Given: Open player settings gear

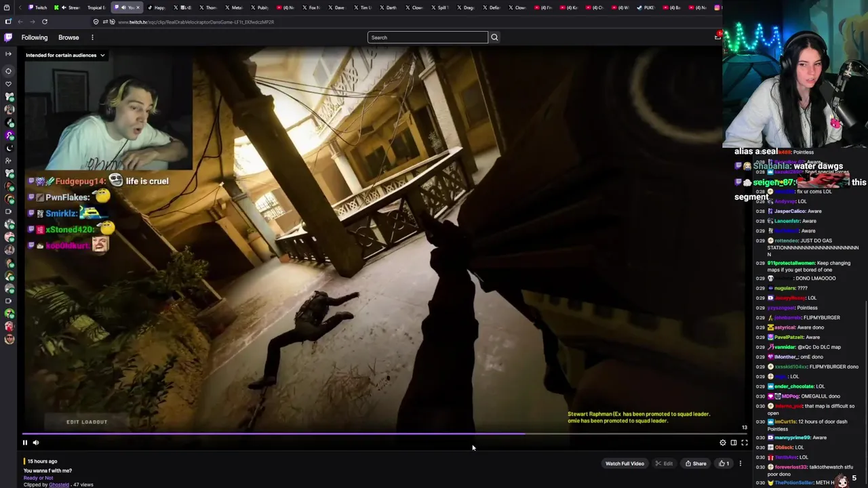Looking at the screenshot, I should click(x=723, y=443).
